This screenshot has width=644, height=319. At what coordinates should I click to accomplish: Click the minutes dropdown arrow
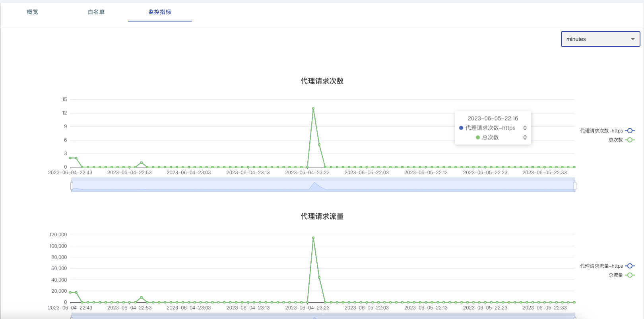[x=632, y=39]
